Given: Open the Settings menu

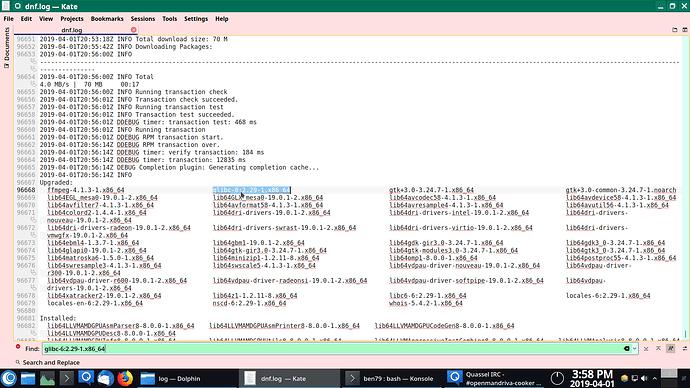Looking at the screenshot, I should coord(196,19).
